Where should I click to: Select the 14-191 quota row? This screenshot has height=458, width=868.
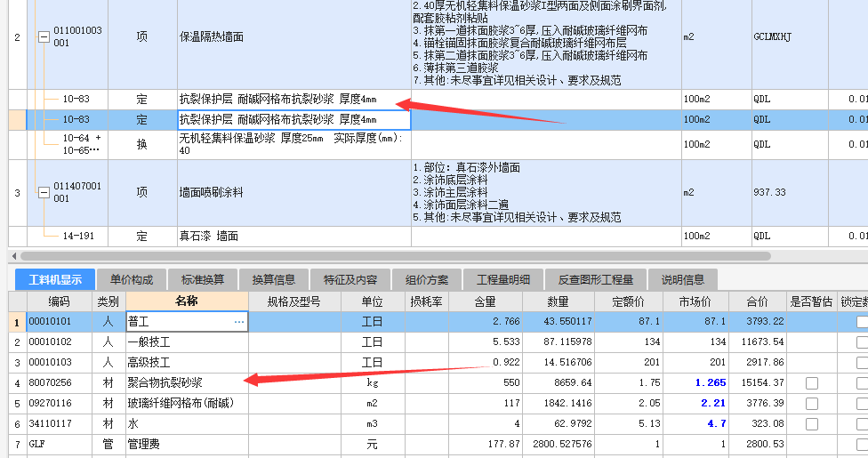(438, 237)
